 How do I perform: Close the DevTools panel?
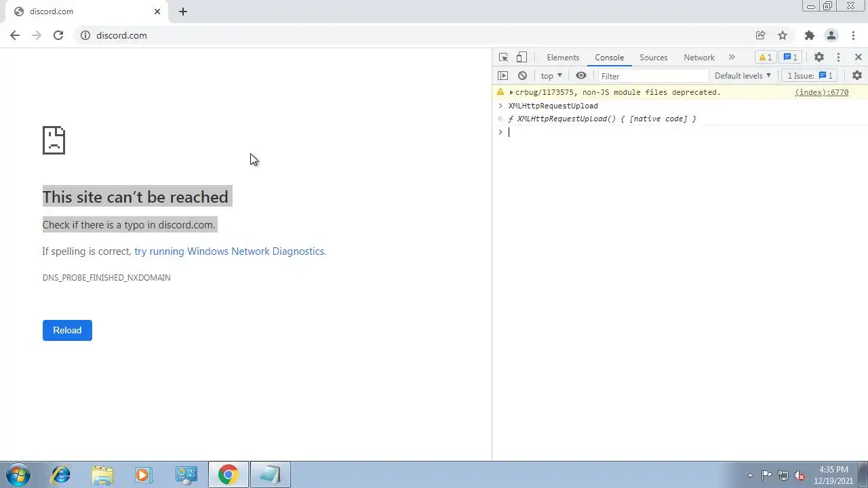[858, 58]
